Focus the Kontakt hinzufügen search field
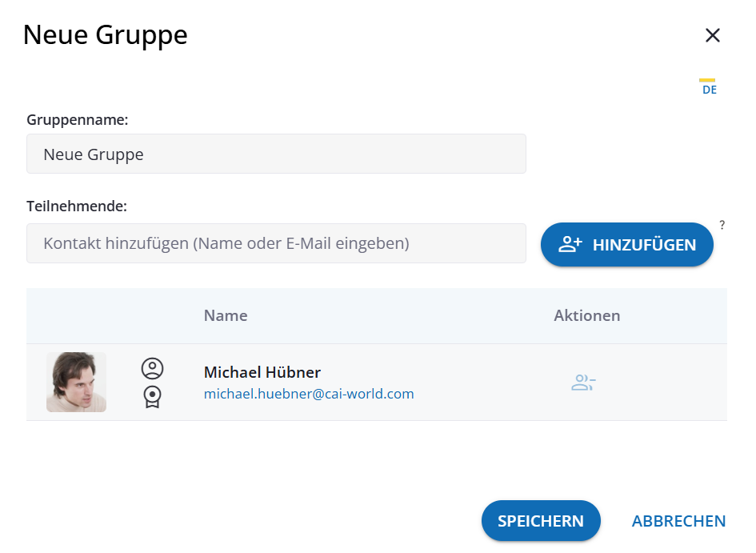 [x=276, y=243]
